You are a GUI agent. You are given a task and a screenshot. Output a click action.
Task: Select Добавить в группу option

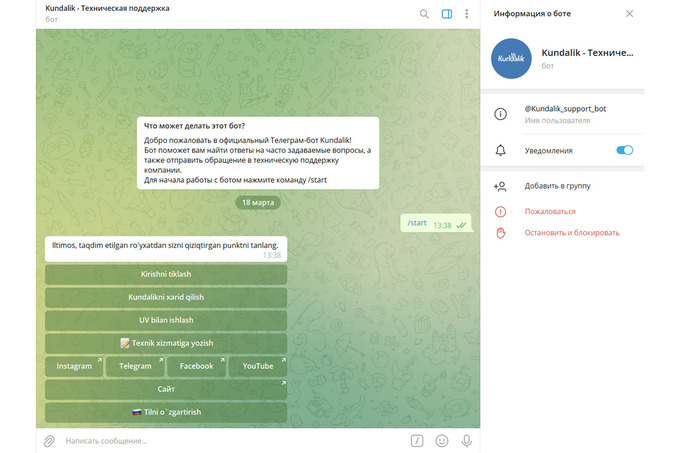[557, 186]
